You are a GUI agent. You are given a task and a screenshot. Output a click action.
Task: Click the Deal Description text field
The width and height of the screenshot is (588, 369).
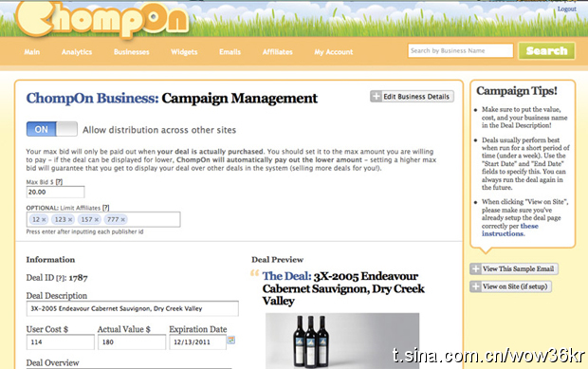click(133, 308)
